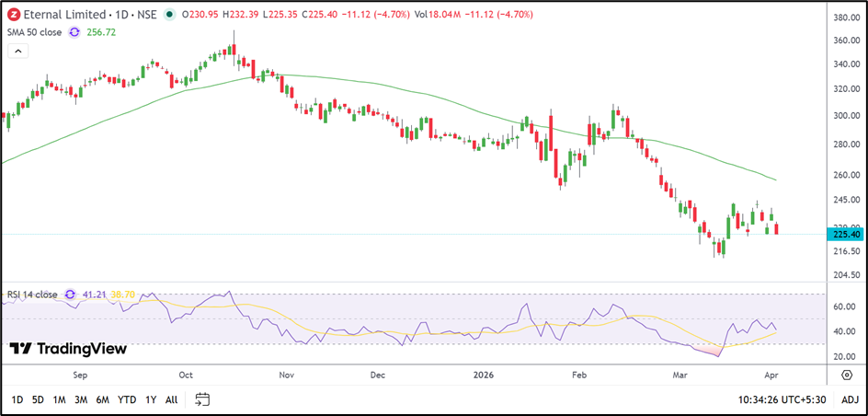Click the green market status dot
Screen dimensions: 868x416
tap(170, 16)
